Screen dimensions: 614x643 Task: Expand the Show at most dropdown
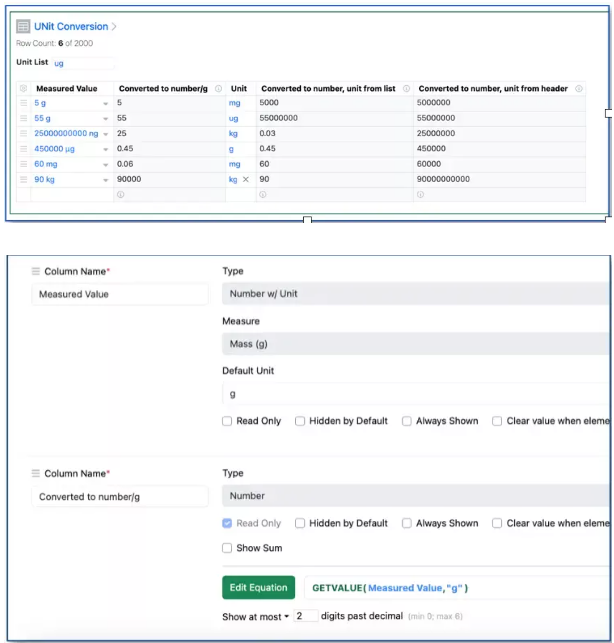(256, 617)
